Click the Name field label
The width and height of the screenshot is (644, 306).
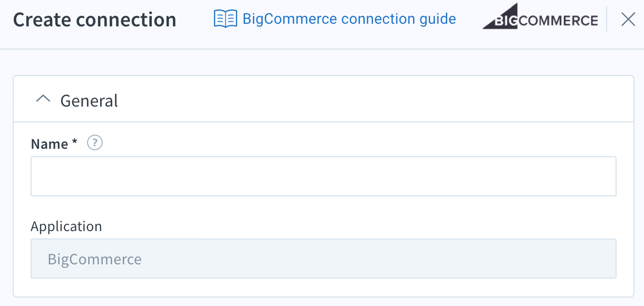[50, 144]
